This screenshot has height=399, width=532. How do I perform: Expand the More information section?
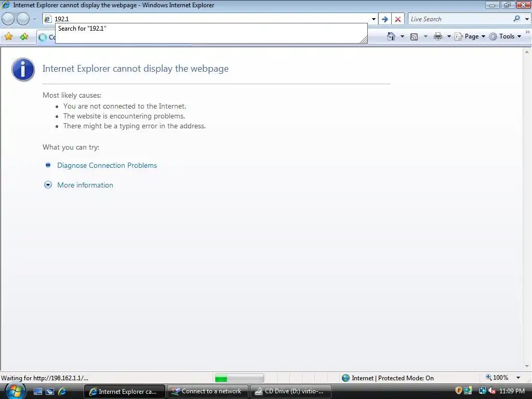[x=85, y=185]
